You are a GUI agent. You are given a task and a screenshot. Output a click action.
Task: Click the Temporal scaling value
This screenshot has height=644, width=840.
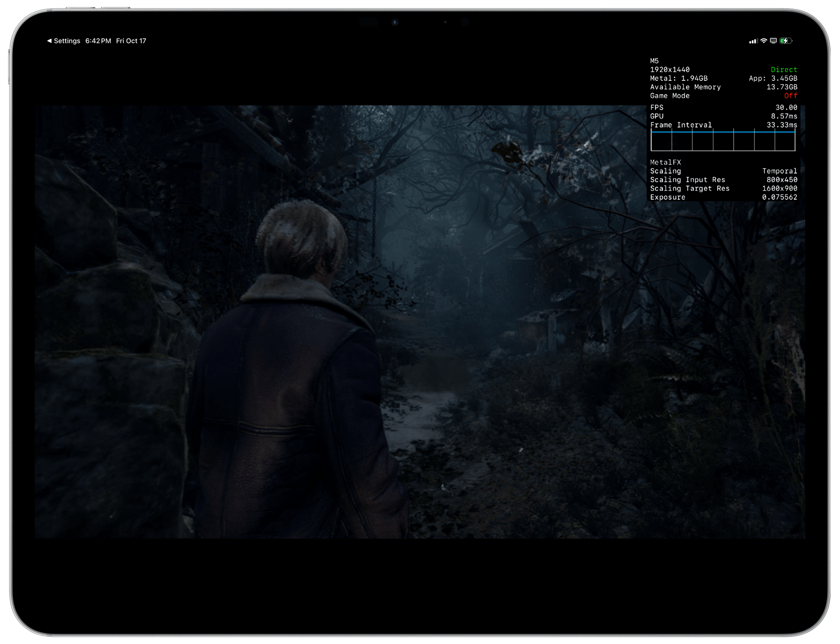click(779, 171)
